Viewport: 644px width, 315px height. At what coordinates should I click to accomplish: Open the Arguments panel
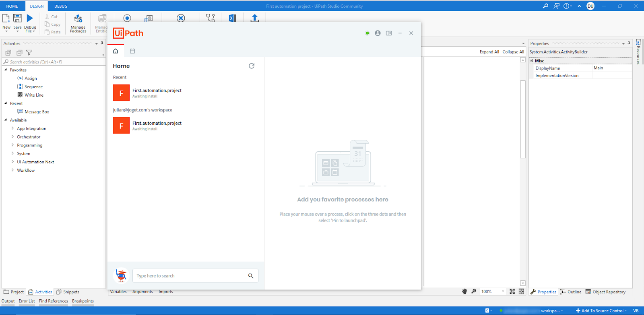[x=142, y=292]
